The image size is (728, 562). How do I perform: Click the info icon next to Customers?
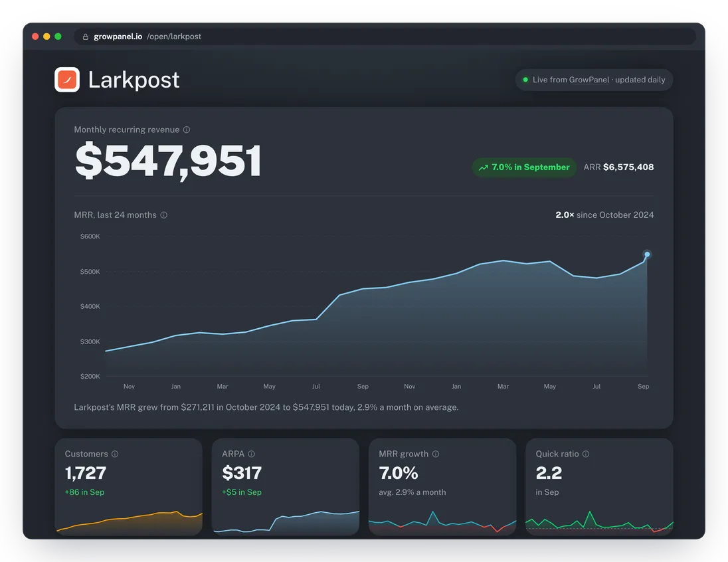[x=115, y=454]
